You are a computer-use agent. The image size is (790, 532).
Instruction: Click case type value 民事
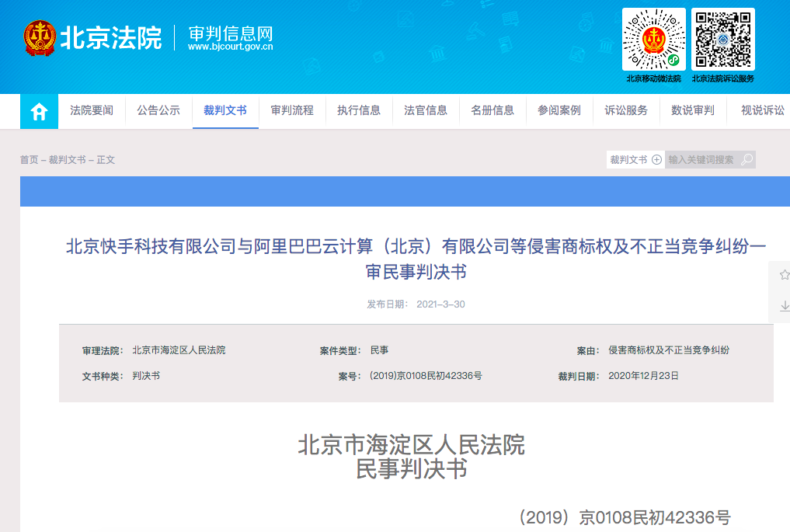(379, 350)
